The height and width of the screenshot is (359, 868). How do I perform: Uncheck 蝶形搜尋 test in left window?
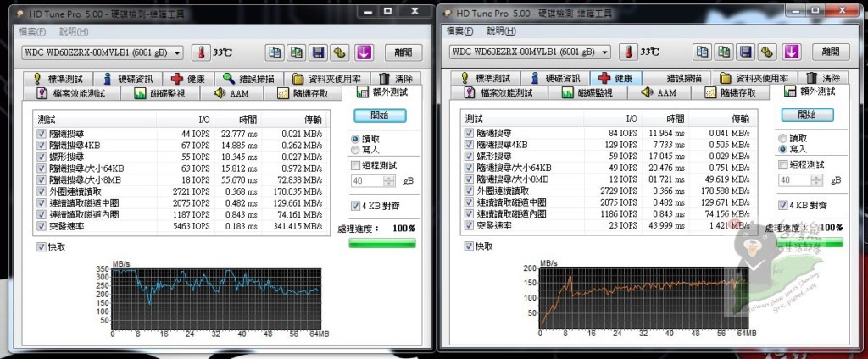click(41, 157)
